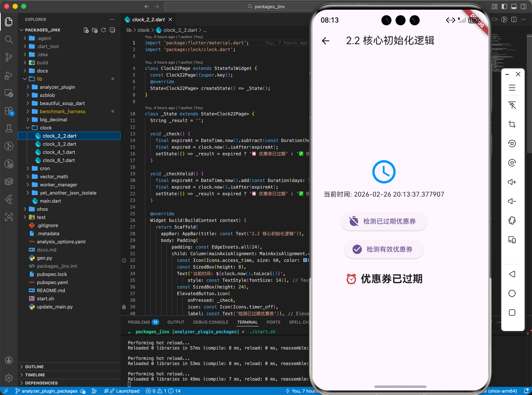
Task: Switch to the DEBUG CONSOLE tab
Action: pos(211,322)
